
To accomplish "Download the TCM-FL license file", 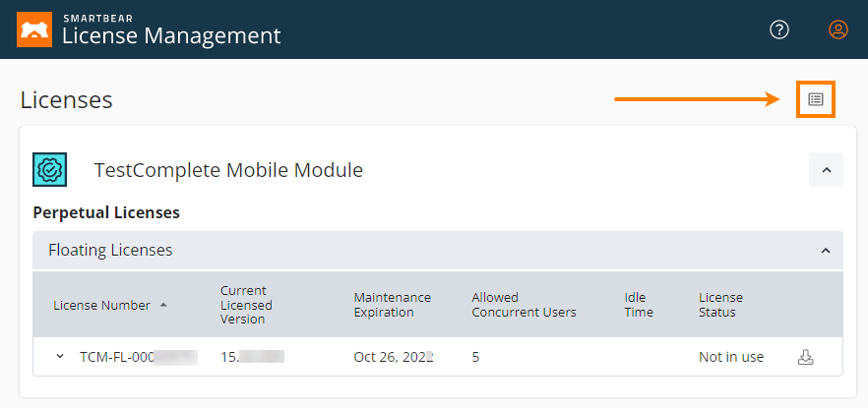I will point(805,357).
